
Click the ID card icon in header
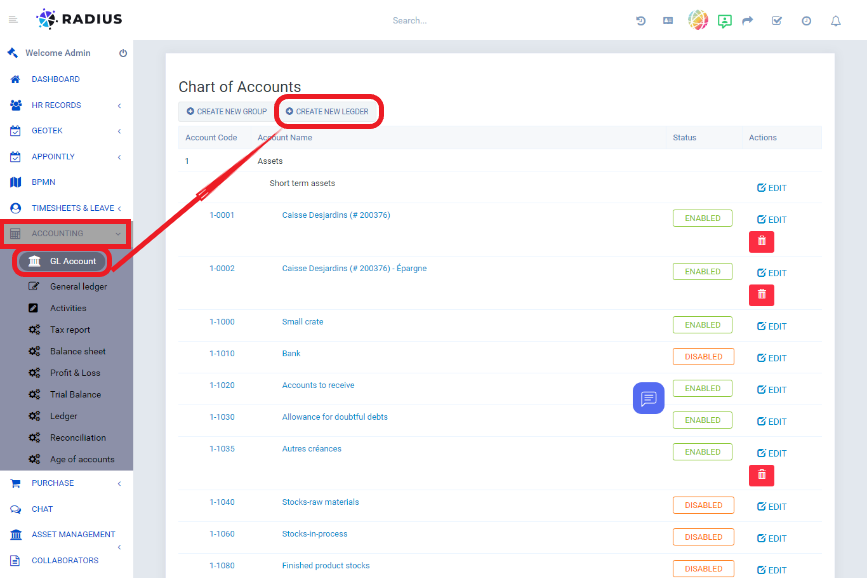pos(668,20)
